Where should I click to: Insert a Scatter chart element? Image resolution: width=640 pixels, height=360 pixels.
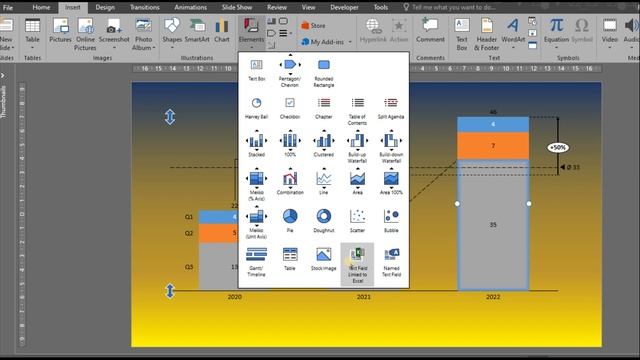click(x=357, y=220)
